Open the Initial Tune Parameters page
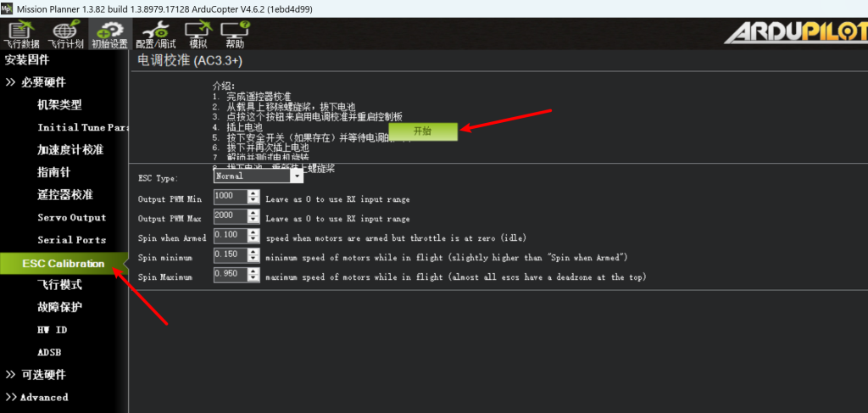The width and height of the screenshot is (868, 413). 82,127
